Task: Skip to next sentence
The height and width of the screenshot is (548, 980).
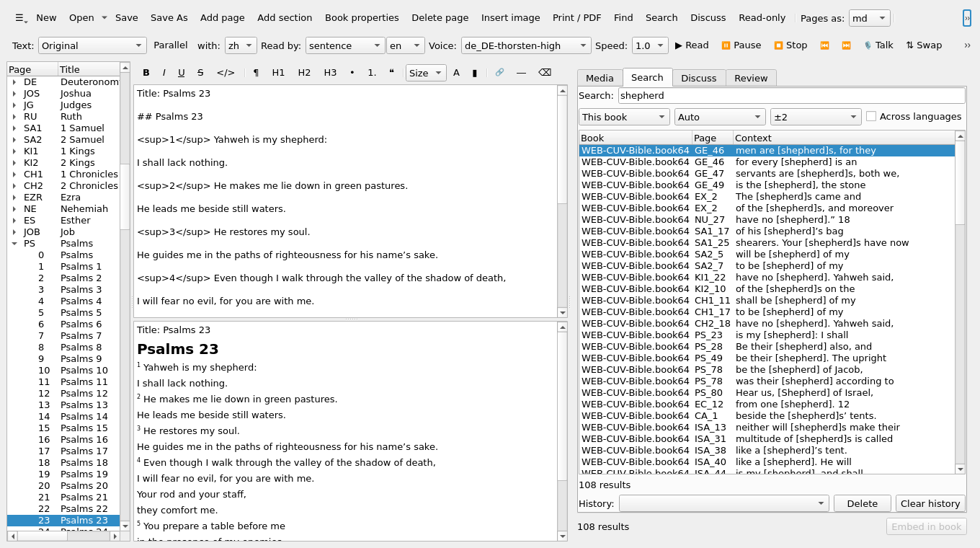Action: [x=846, y=45]
